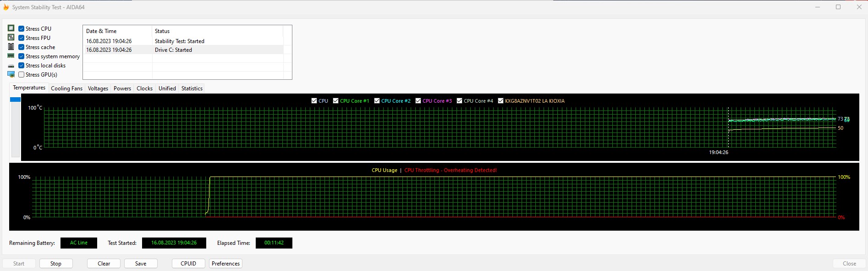
Task: Click the monitor icon beside Stress GPU(s)
Action: point(11,74)
